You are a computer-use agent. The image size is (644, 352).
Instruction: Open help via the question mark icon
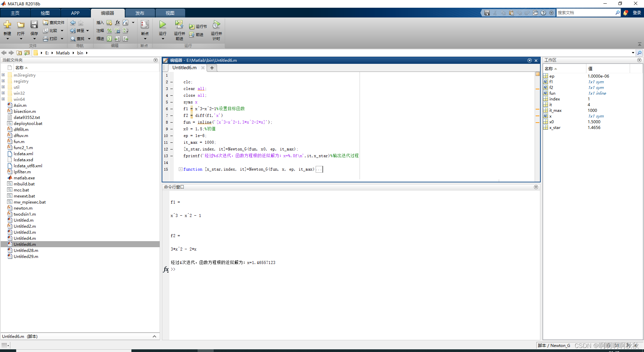tap(543, 13)
